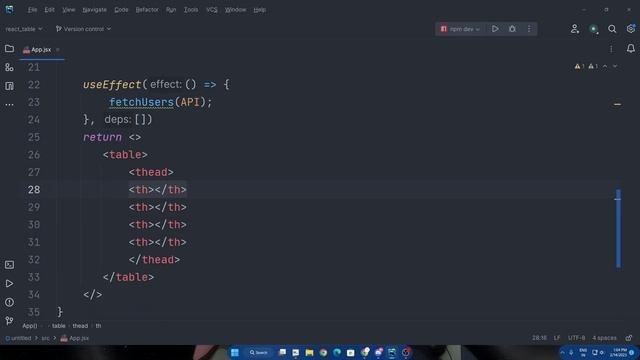Jump to previous highlighted error arrow

(x=605, y=66)
